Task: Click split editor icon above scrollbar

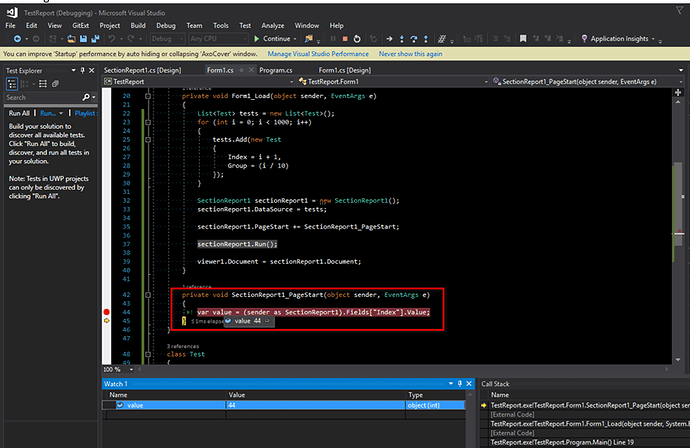Action: (x=678, y=92)
